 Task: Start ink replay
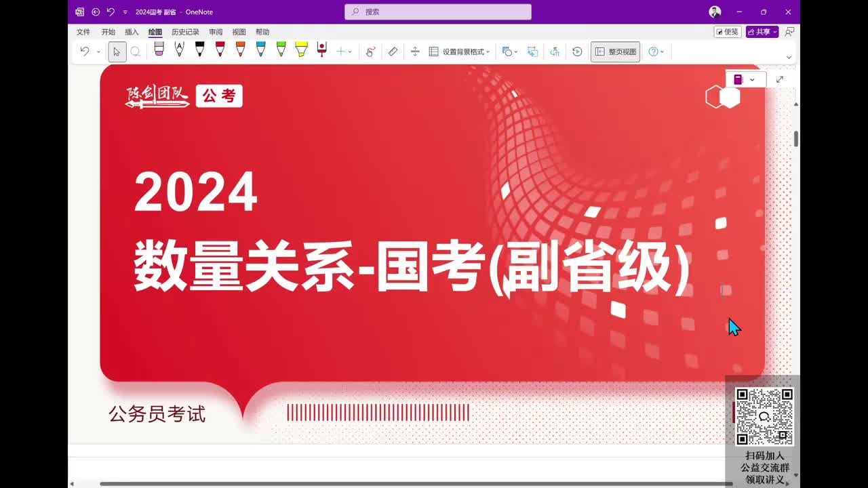click(x=577, y=52)
